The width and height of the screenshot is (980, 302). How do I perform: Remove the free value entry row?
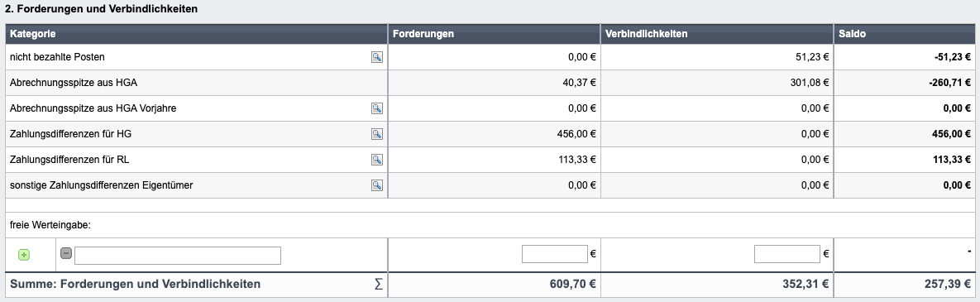pyautogui.click(x=65, y=253)
